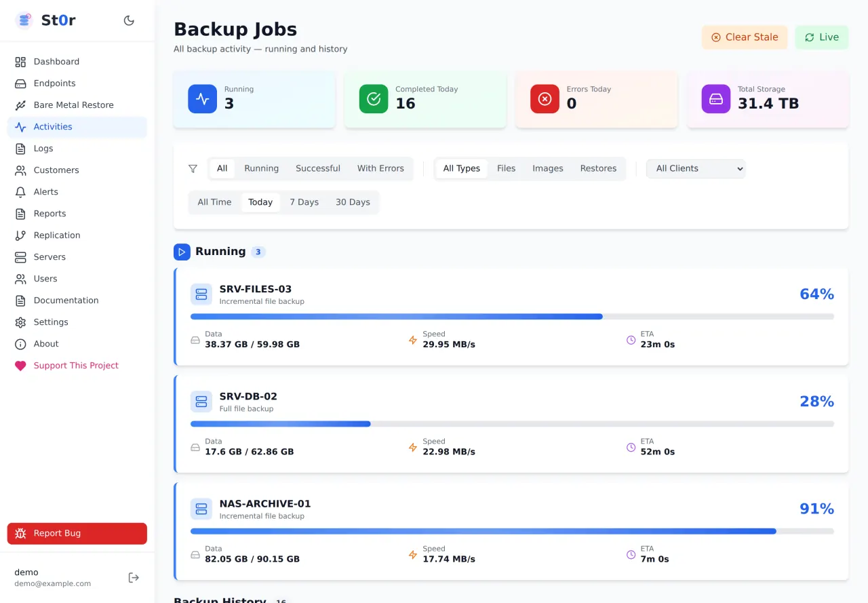Click the red Report Bug button
868x603 pixels.
pos(77,533)
